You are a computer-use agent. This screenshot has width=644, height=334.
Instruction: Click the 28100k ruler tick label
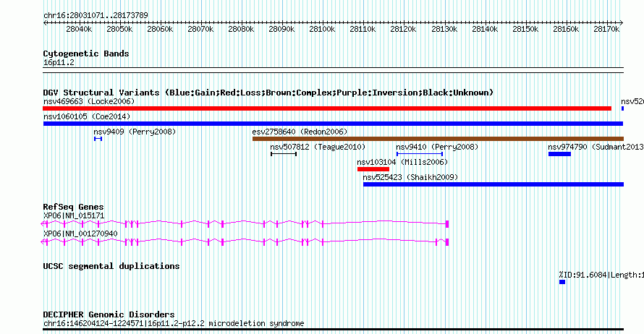coord(322,30)
